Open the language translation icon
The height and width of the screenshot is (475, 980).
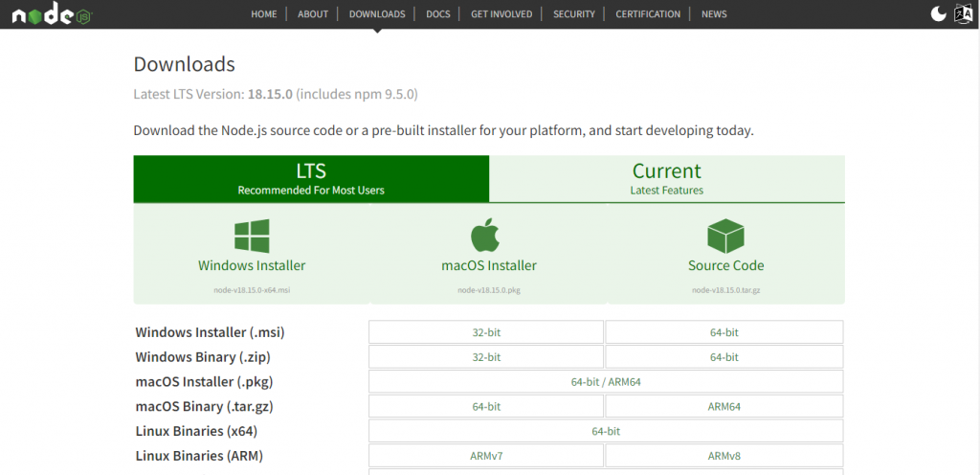(963, 13)
